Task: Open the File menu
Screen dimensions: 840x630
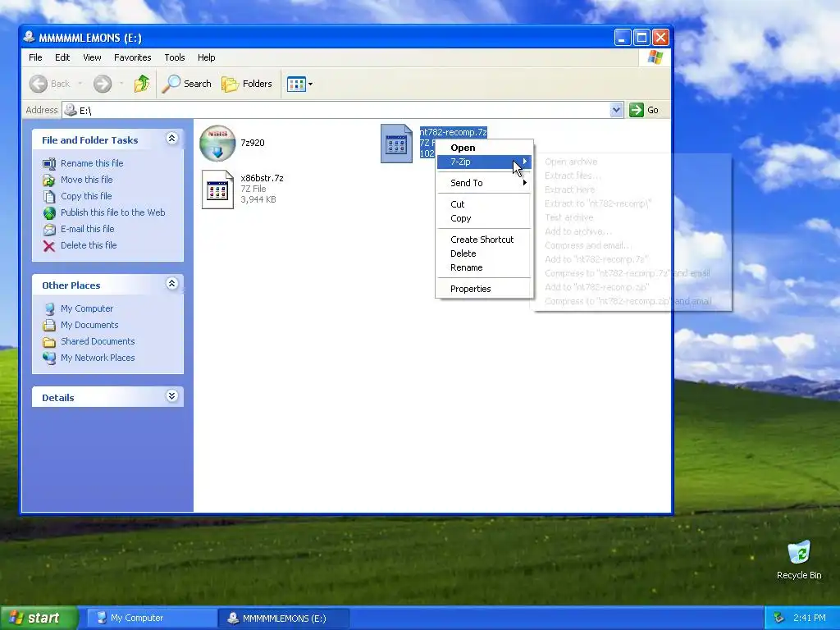Action: pyautogui.click(x=35, y=57)
